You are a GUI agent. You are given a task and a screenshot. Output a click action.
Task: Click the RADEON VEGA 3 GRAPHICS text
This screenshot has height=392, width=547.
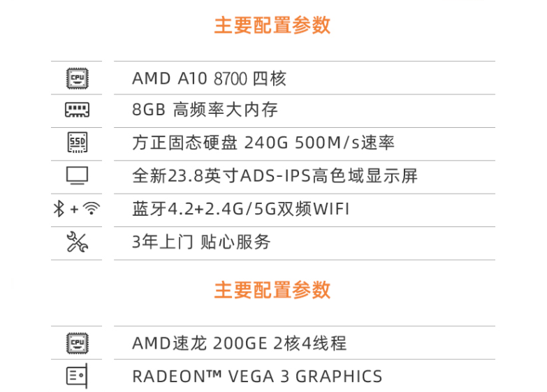tap(257, 377)
